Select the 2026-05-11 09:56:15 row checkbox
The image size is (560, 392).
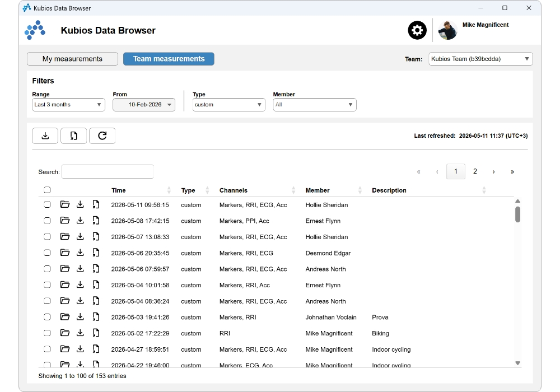pos(47,204)
